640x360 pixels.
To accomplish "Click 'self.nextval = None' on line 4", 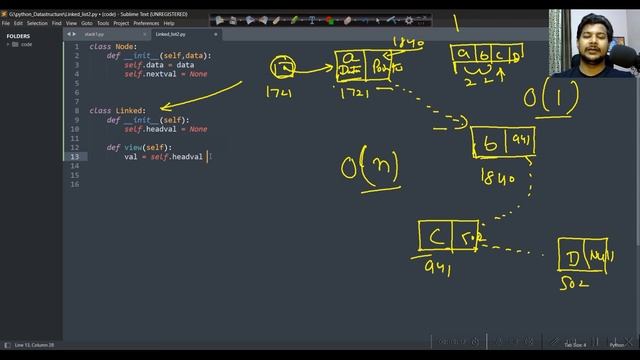I will pos(166,74).
